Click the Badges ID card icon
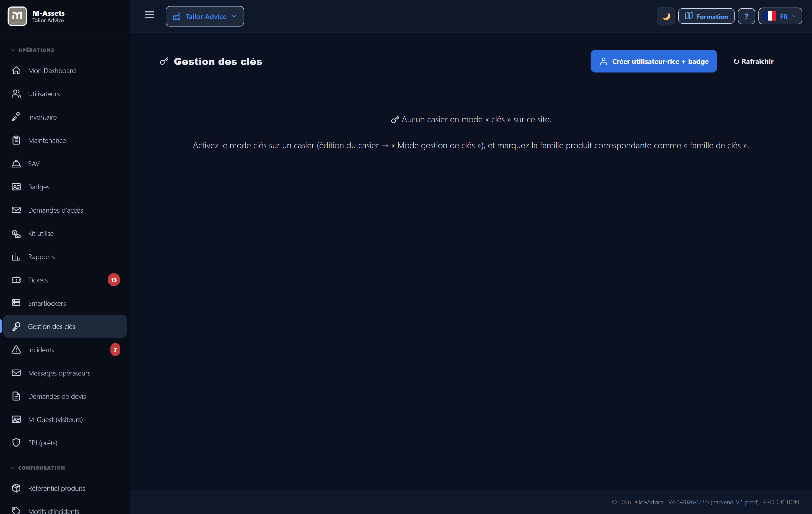The width and height of the screenshot is (812, 514). pyautogui.click(x=16, y=187)
